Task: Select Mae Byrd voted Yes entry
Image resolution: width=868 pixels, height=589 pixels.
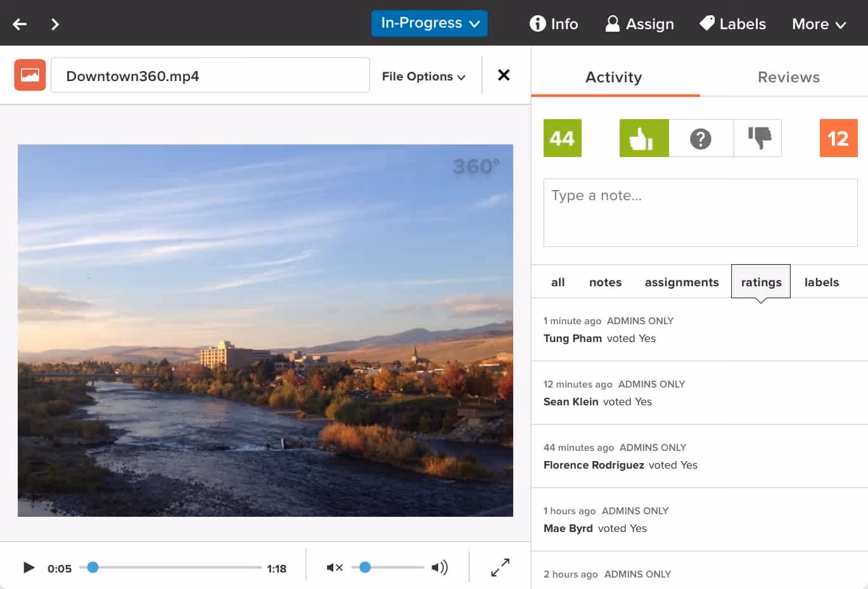Action: tap(699, 520)
